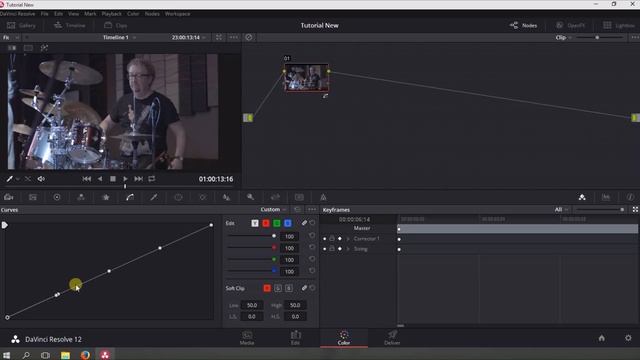Toggle the Nodes editor button
This screenshot has width=640, height=360.
pos(523,25)
